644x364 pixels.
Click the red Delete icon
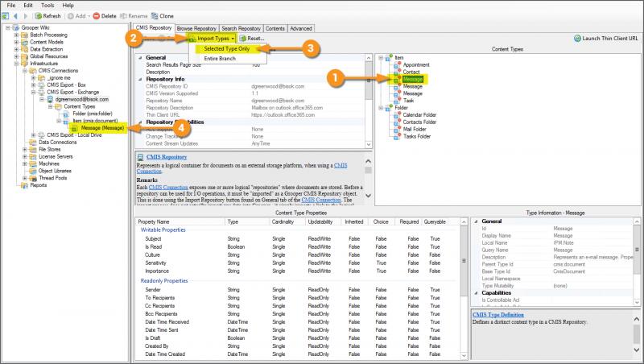[x=97, y=15]
